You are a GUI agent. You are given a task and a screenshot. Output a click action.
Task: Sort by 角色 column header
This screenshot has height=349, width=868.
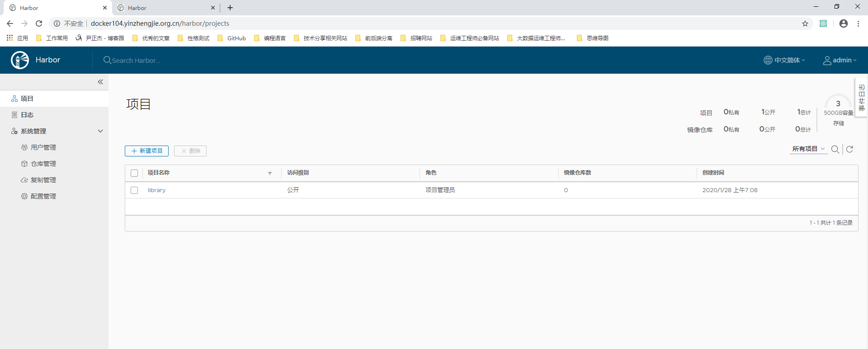[431, 173]
